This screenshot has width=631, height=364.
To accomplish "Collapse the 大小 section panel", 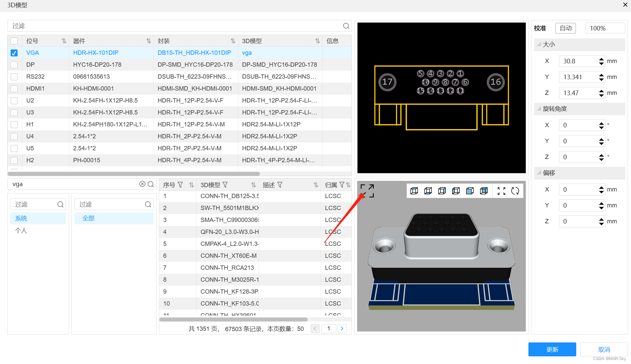I will pos(539,44).
